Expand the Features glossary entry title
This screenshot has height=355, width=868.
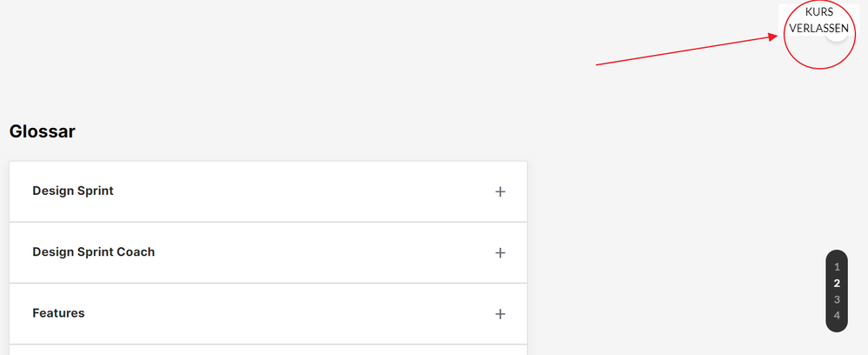coord(58,312)
